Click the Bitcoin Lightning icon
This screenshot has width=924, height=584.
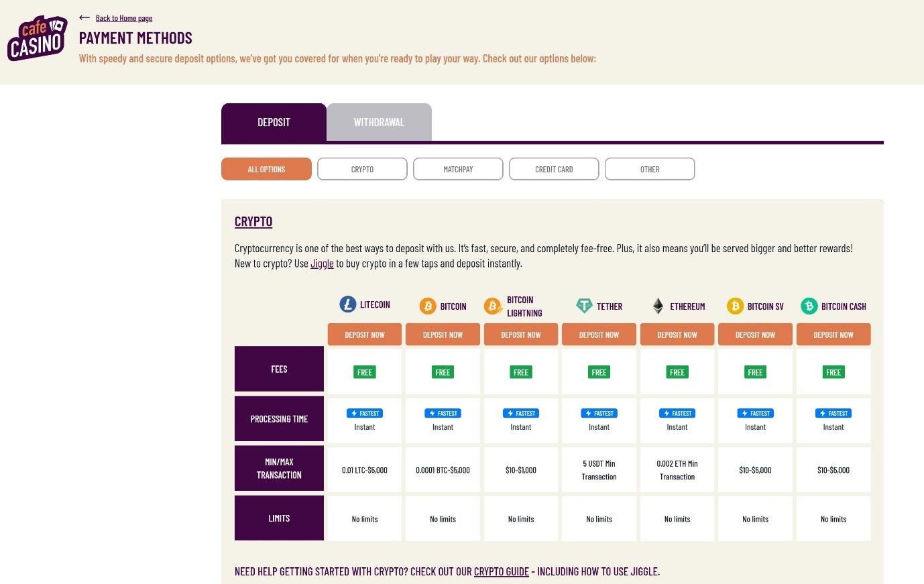[x=493, y=306]
